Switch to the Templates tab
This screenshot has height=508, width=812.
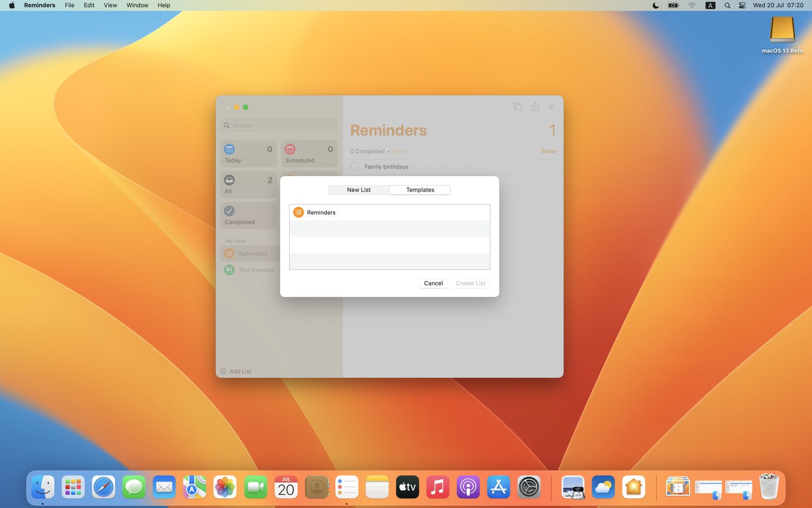tap(420, 190)
